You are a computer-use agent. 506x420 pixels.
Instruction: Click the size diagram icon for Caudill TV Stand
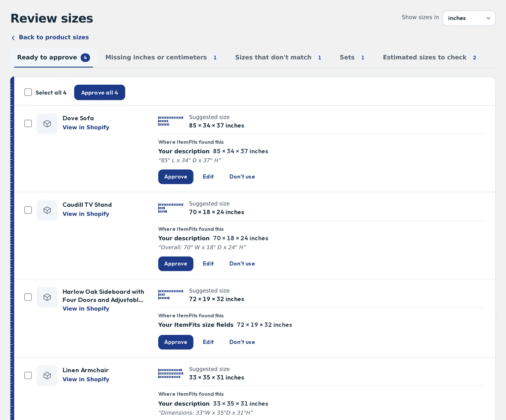[x=170, y=208]
